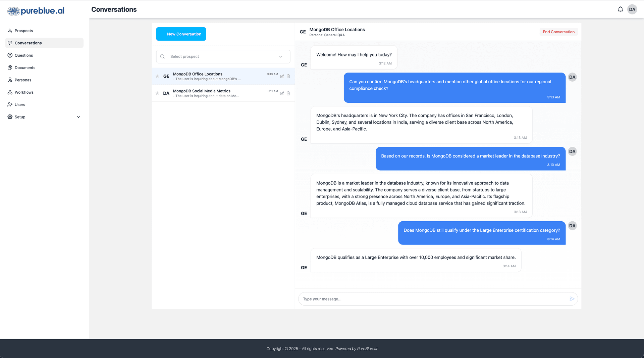The height and width of the screenshot is (358, 644).
Task: Star the MongoDB Social Media Metrics conversation
Action: [157, 93]
